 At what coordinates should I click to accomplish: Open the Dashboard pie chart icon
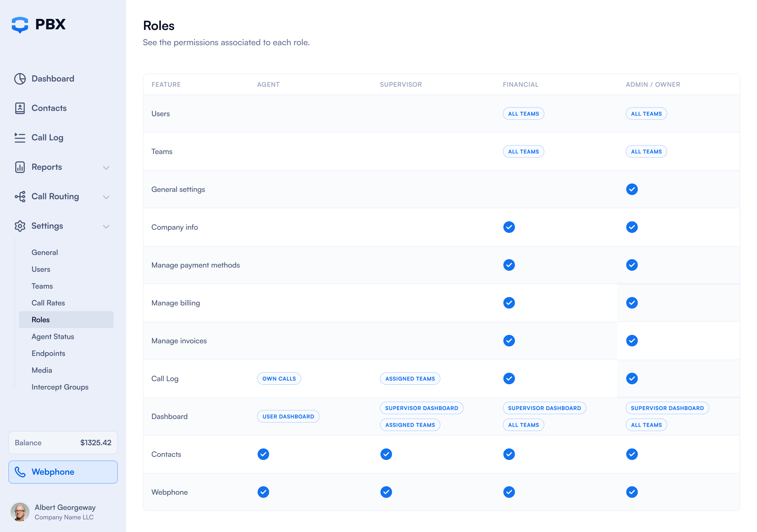[x=20, y=79]
